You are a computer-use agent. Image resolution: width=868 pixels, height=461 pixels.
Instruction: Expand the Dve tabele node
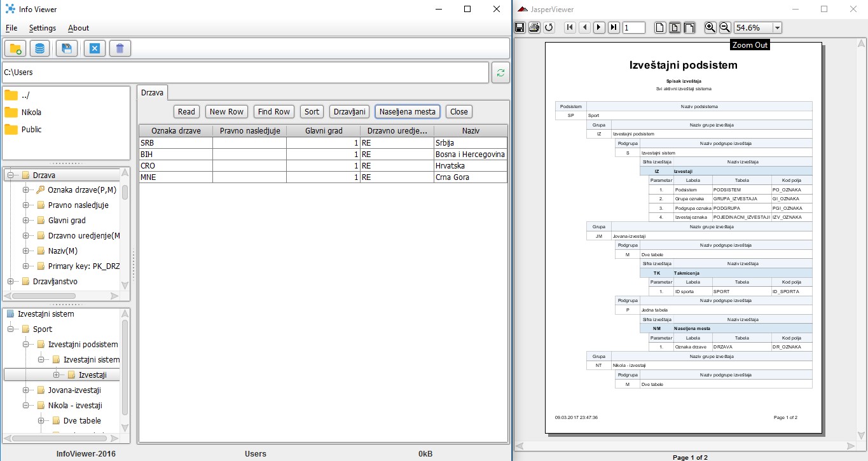point(41,421)
